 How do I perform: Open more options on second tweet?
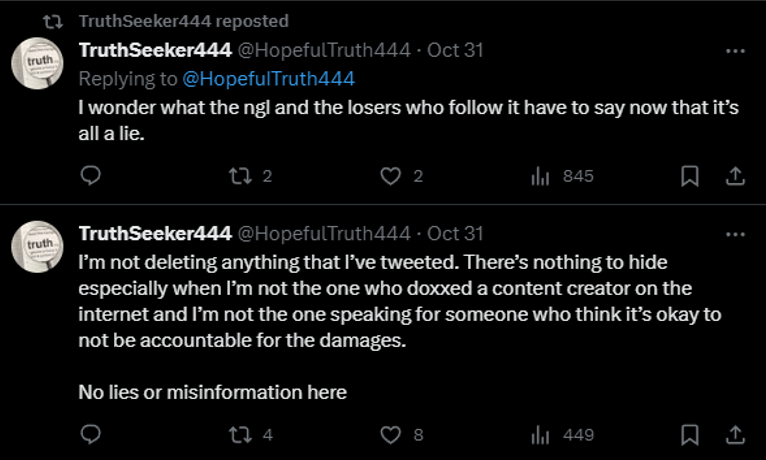735,234
